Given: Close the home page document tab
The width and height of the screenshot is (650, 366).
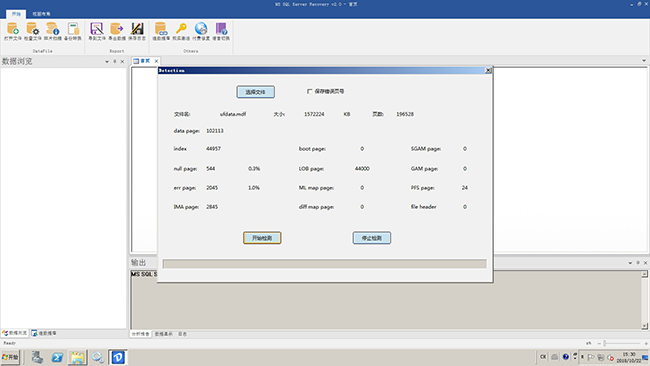Looking at the screenshot, I should [156, 61].
